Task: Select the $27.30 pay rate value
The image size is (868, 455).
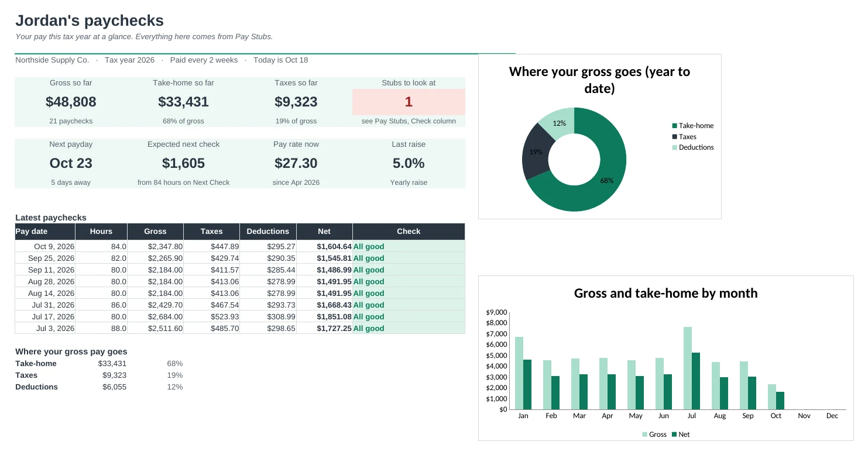Action: tap(296, 163)
